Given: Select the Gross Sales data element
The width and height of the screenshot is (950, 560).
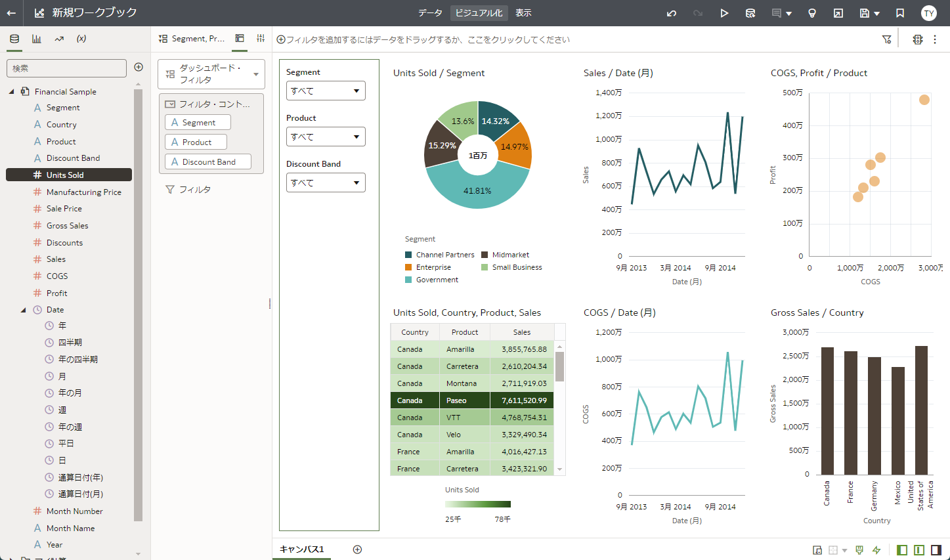Looking at the screenshot, I should click(x=67, y=225).
